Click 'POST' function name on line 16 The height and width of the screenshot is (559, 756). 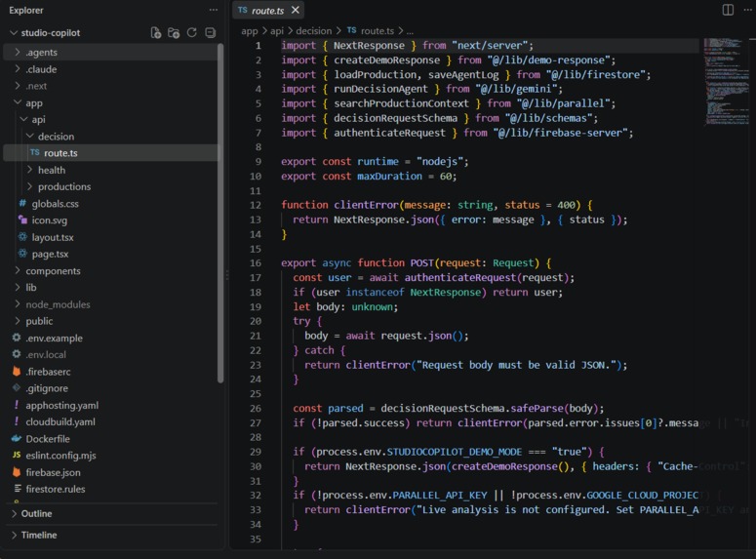coord(421,262)
